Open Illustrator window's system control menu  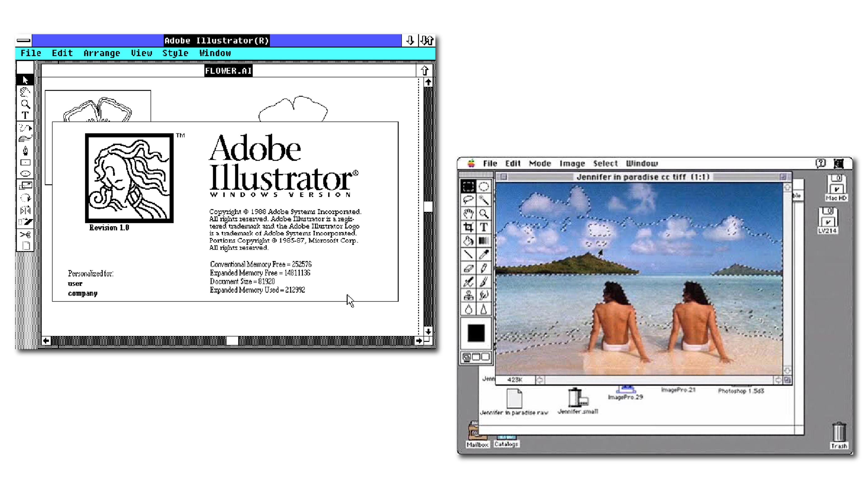coord(24,41)
